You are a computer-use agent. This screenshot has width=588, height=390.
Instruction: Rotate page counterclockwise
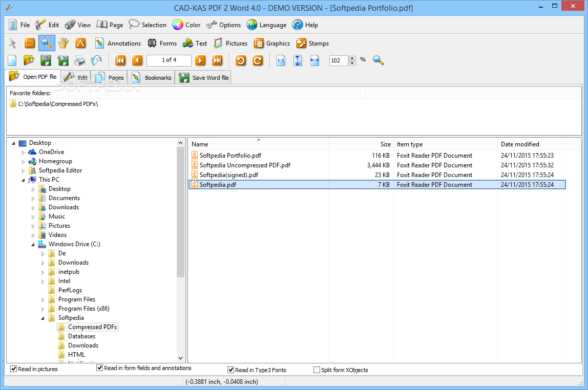coord(241,60)
